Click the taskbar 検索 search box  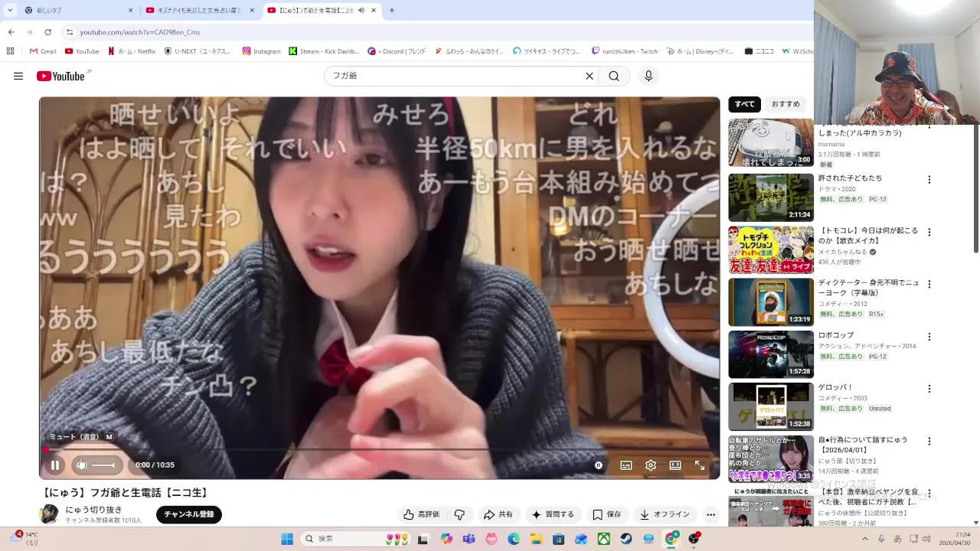(x=356, y=539)
